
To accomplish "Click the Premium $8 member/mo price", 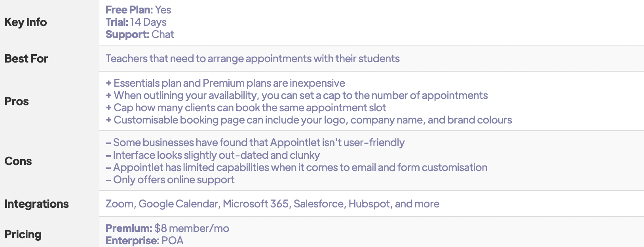I will click(x=167, y=228).
